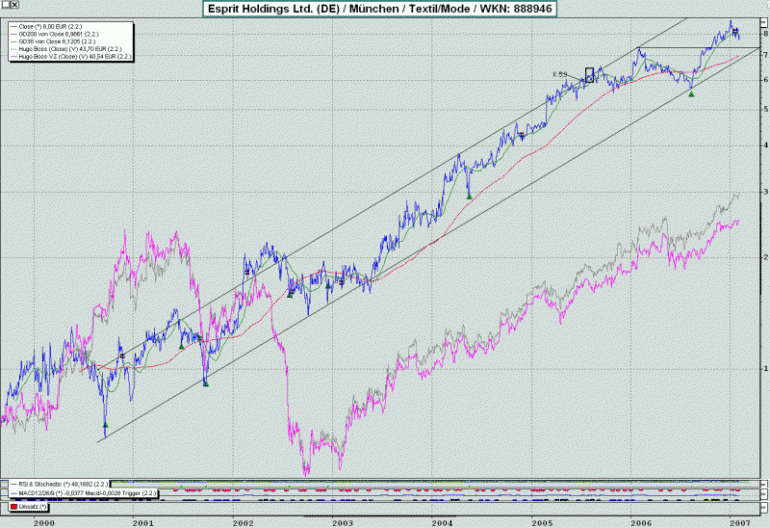Click the small window menu box beside the X
The image size is (770, 528).
(5, 4)
